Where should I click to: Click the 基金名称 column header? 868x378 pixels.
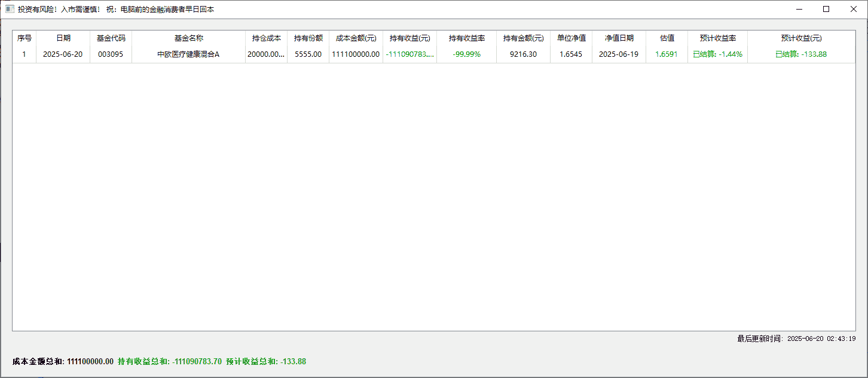pos(188,37)
